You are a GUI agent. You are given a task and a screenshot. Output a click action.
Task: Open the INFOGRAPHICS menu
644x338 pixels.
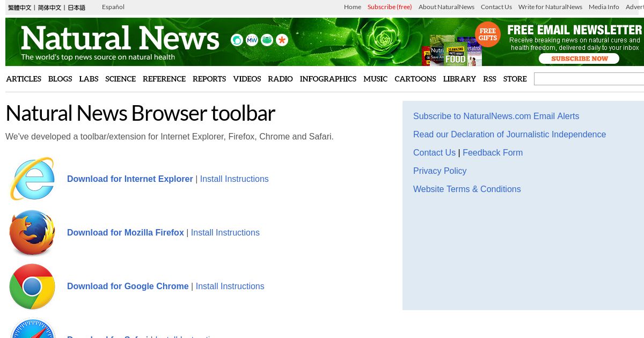(x=328, y=79)
